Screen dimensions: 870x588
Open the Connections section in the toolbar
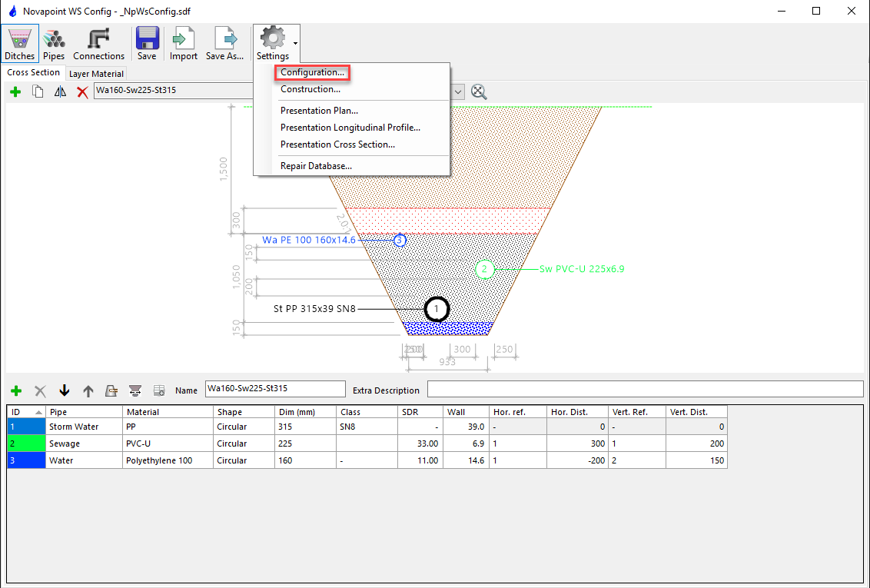pos(99,43)
